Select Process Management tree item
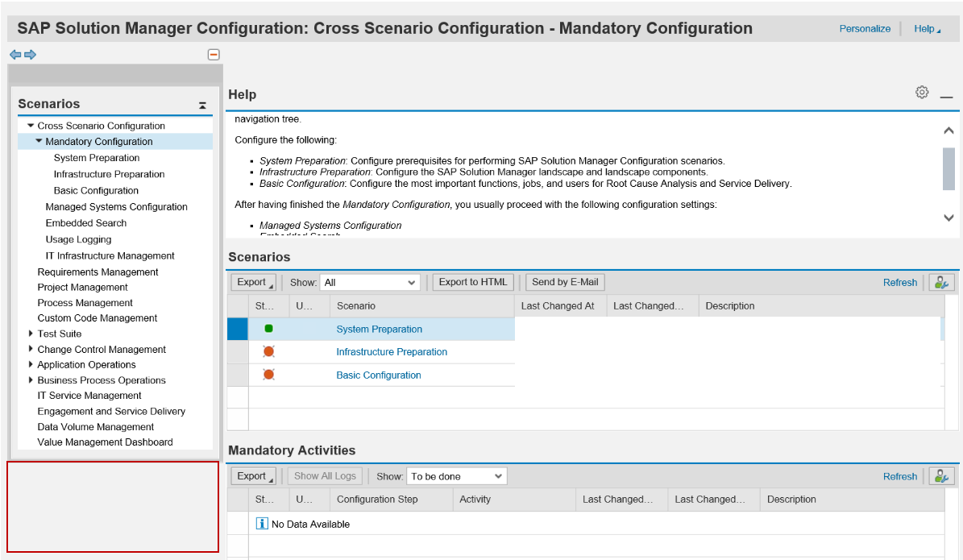963x560 pixels. [x=85, y=303]
